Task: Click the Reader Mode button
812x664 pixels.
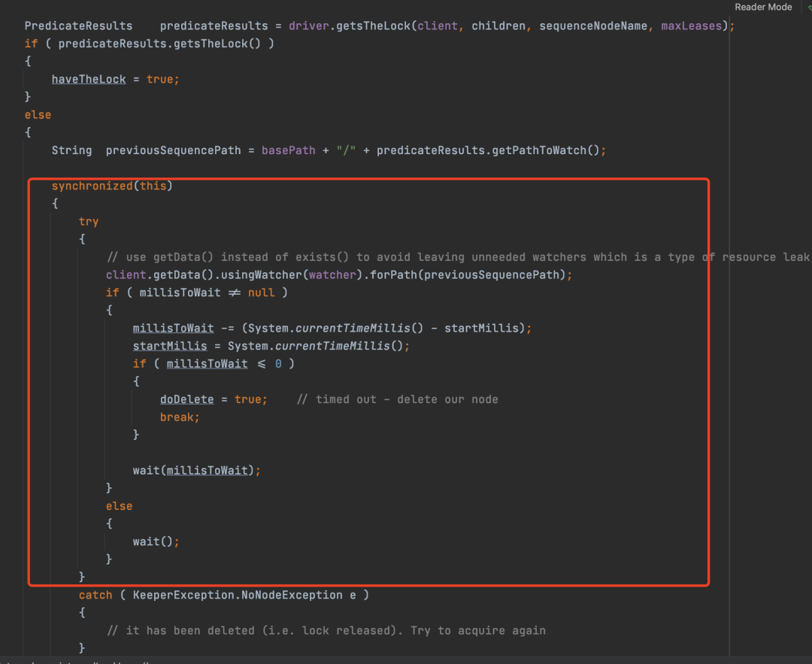Action: tap(763, 8)
